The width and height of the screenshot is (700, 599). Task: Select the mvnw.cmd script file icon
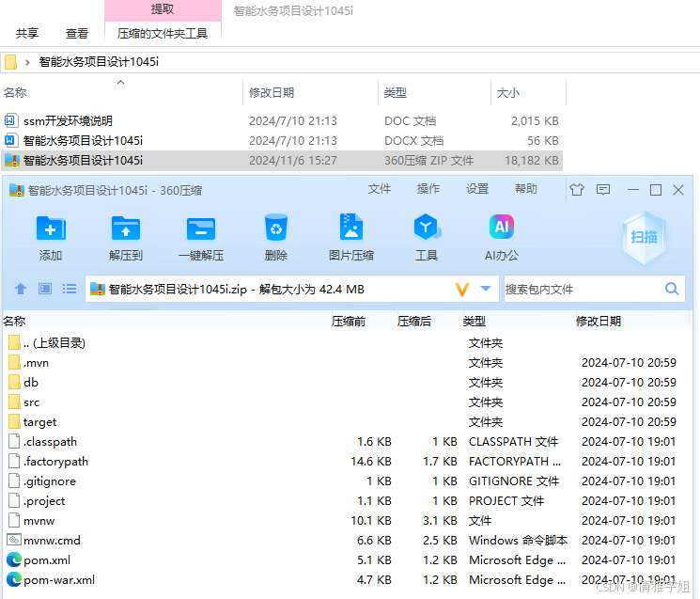click(x=14, y=540)
